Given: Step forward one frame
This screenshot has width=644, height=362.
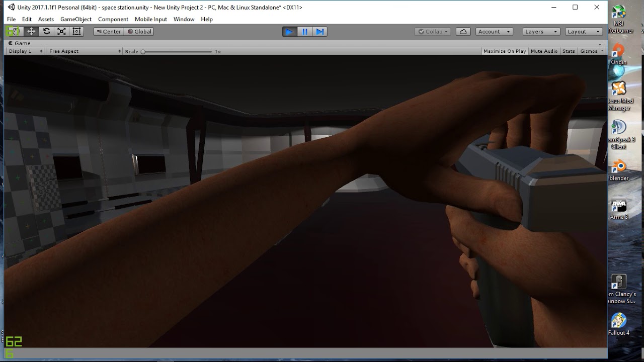Looking at the screenshot, I should [319, 31].
